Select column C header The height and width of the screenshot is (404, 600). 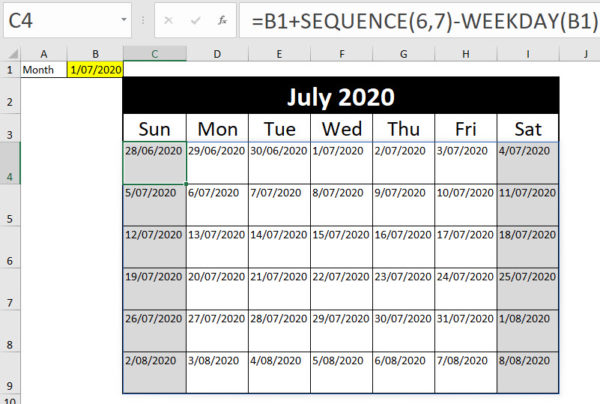(155, 54)
